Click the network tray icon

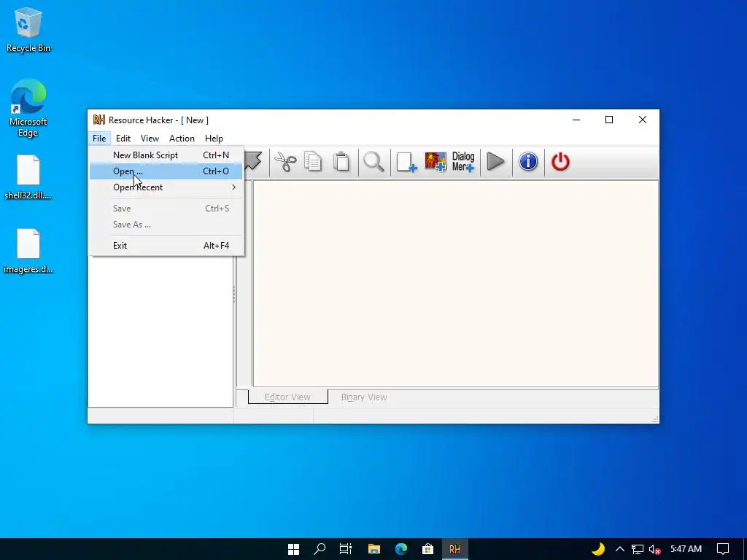coord(638,549)
